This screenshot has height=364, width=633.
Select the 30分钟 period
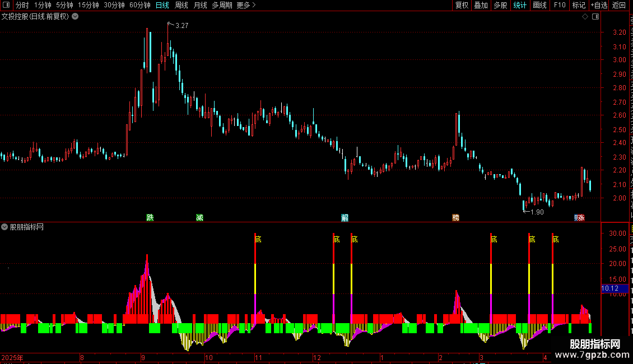coord(114,5)
